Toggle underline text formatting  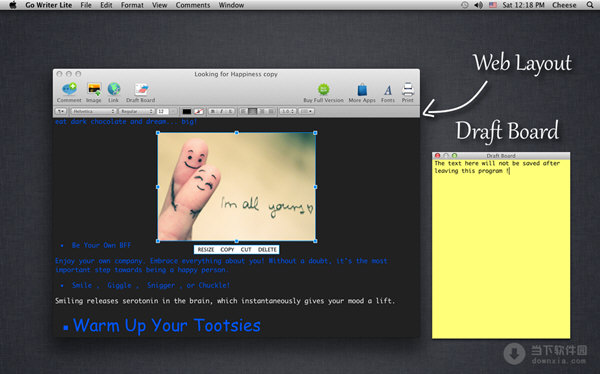coord(230,111)
